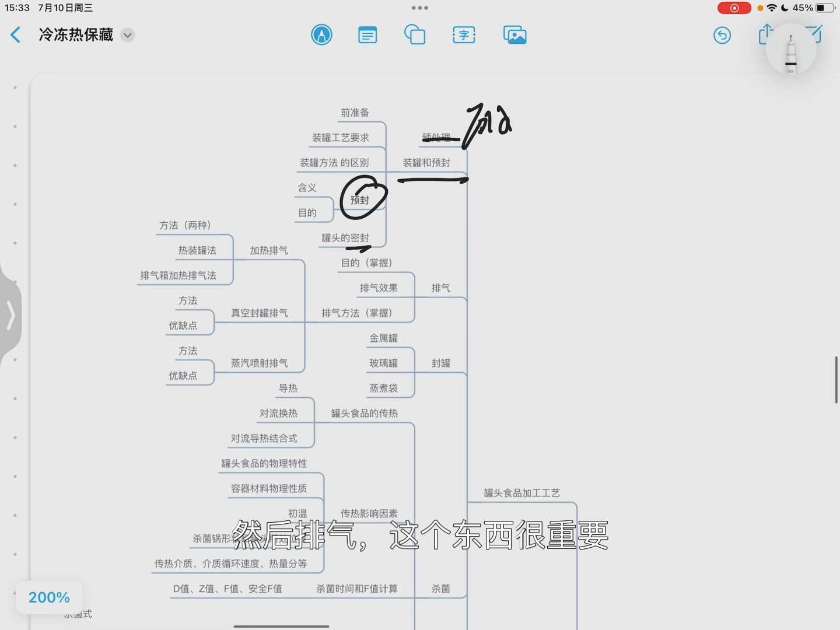Viewport: 840px width, 630px height.
Task: Open the 200% zoom level control
Action: point(49,597)
